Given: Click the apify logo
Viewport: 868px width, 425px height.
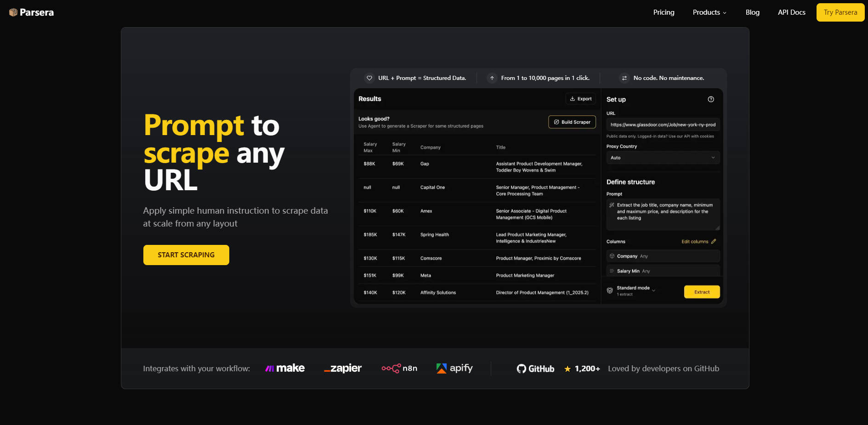Looking at the screenshot, I should 454,368.
